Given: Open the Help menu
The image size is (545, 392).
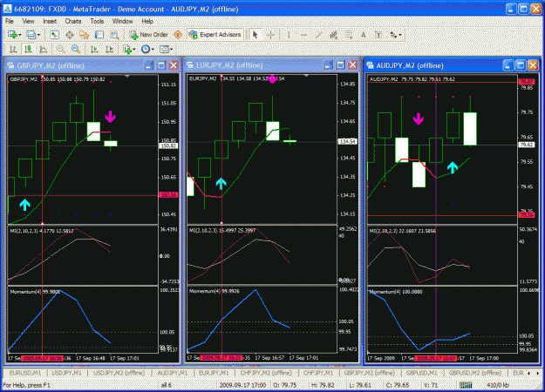Looking at the screenshot, I should pyautogui.click(x=147, y=21).
